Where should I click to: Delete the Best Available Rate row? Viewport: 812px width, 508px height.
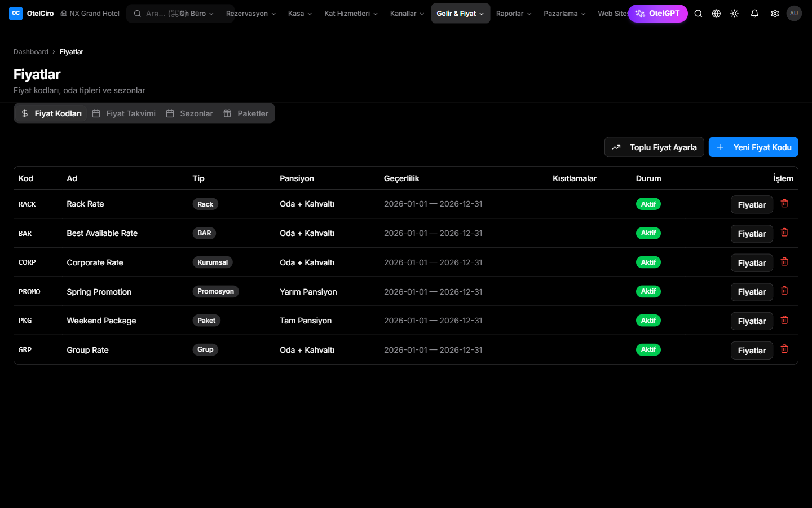pos(784,233)
